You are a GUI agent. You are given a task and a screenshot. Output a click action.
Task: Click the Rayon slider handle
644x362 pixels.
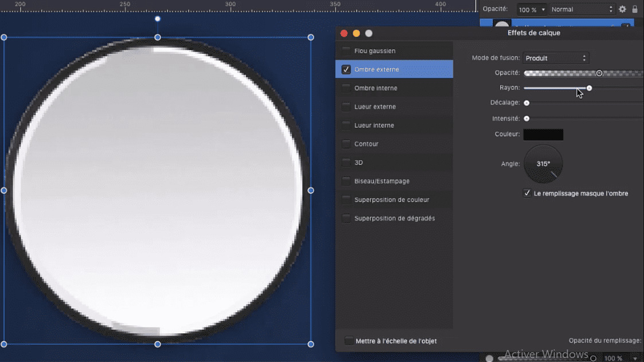click(x=589, y=88)
